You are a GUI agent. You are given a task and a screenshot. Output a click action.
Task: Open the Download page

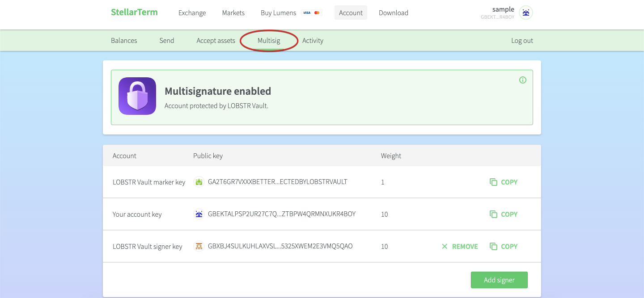[393, 13]
